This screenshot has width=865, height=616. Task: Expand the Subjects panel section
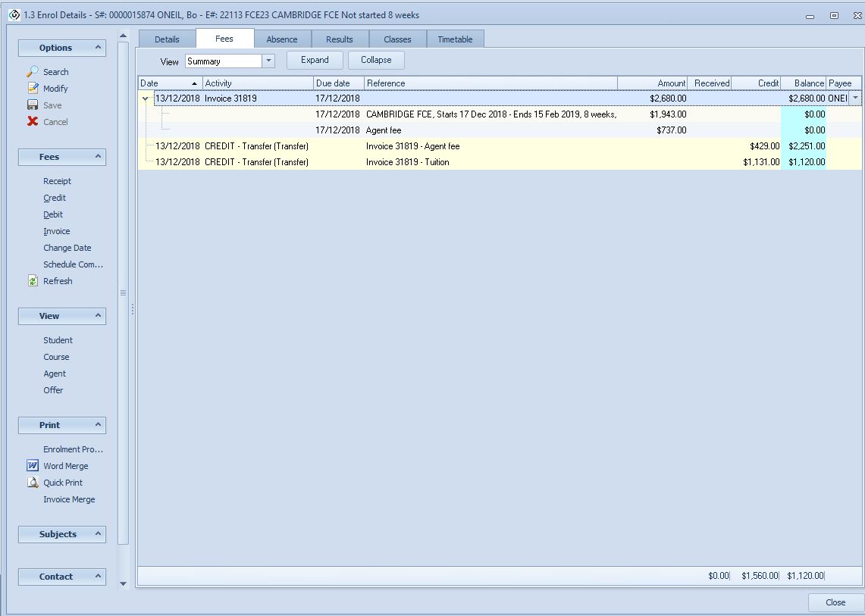point(98,534)
